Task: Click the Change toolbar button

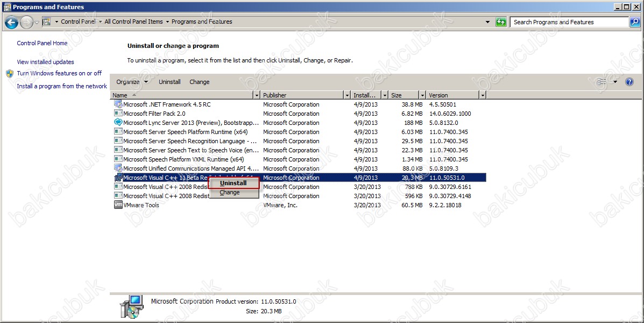Action: click(x=200, y=82)
